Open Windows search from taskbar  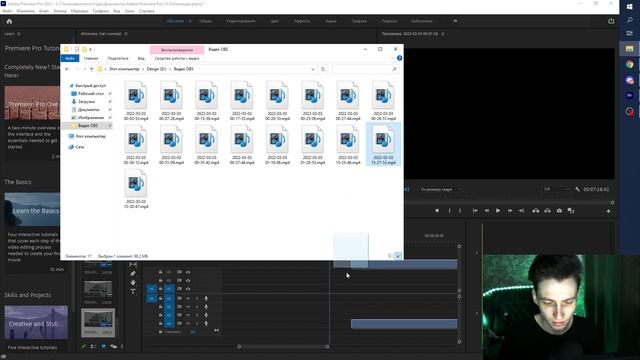click(x=630, y=20)
